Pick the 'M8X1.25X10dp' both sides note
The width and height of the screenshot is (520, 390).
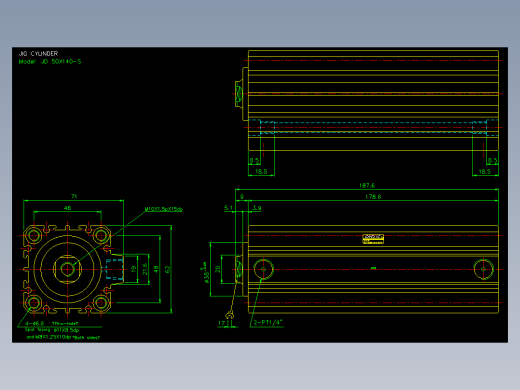[63, 337]
